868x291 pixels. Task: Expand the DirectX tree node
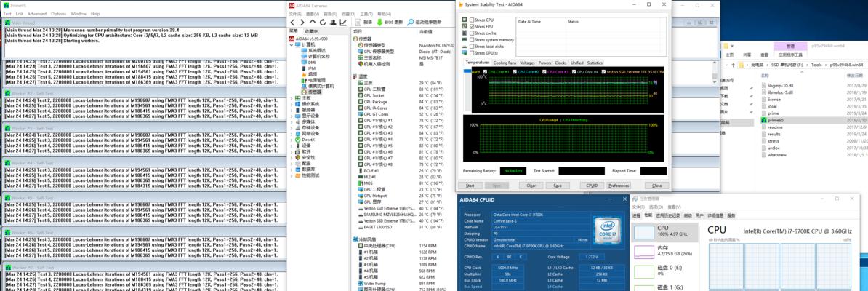(x=292, y=140)
